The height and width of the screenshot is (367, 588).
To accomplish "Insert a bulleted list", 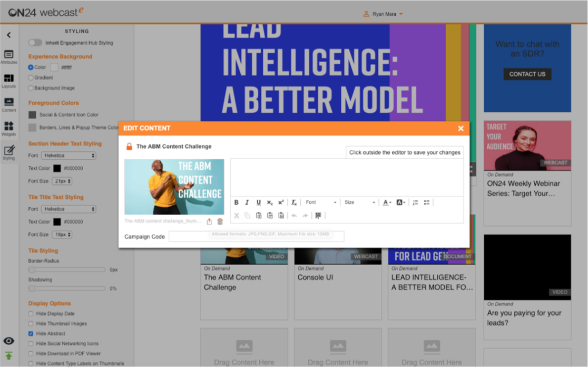I will click(x=427, y=202).
